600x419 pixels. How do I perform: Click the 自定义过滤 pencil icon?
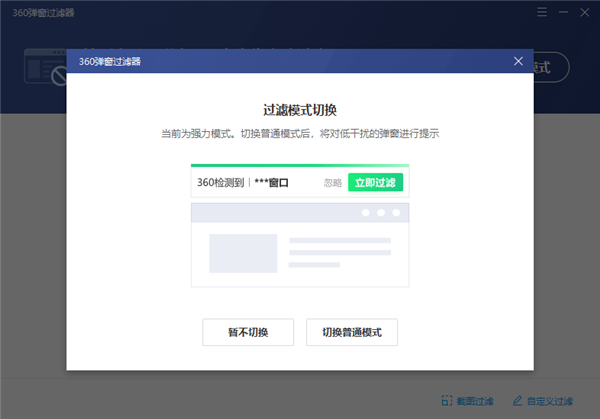517,401
